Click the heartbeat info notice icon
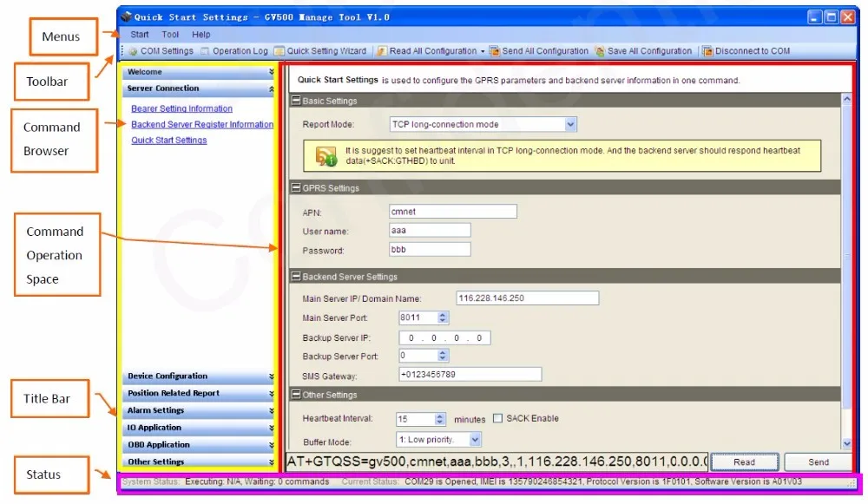The image size is (868, 504). pos(325,156)
